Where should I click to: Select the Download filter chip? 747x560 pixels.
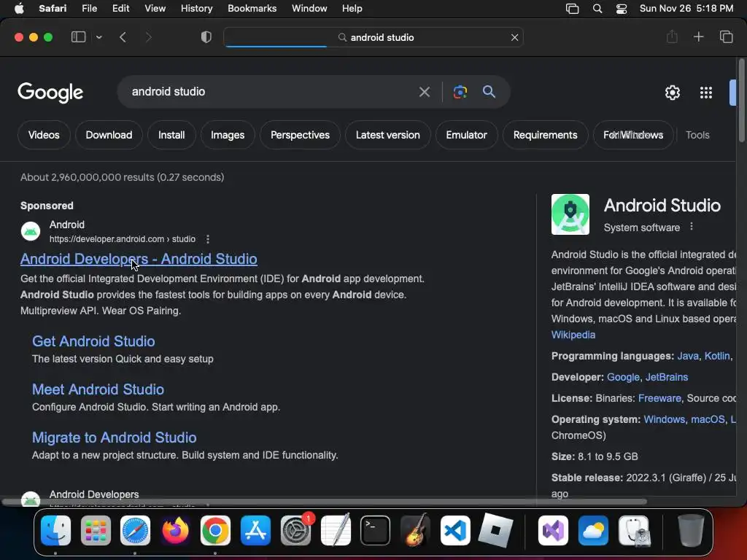coord(109,135)
